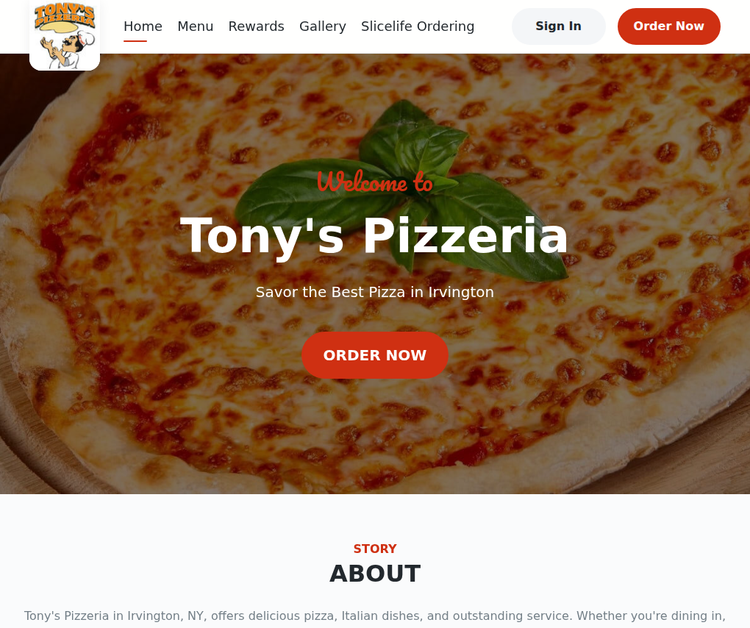Click the Savor the Best Pizza tagline

pyautogui.click(x=375, y=292)
